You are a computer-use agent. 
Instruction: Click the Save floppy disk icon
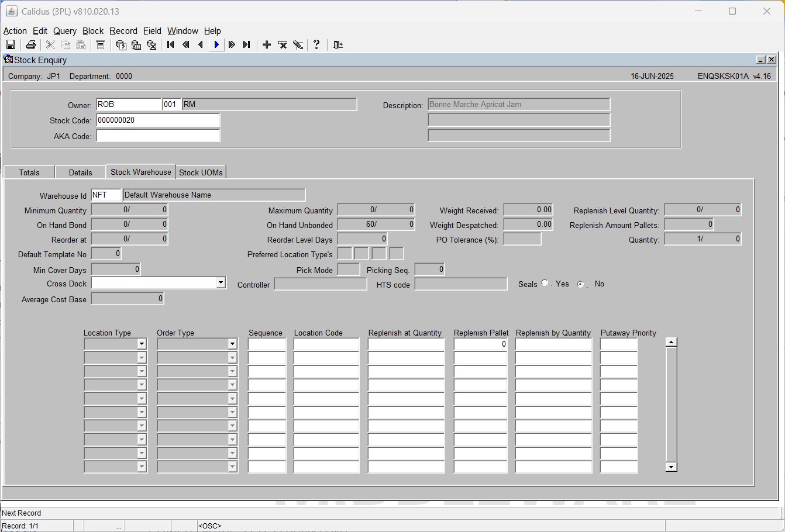11,45
